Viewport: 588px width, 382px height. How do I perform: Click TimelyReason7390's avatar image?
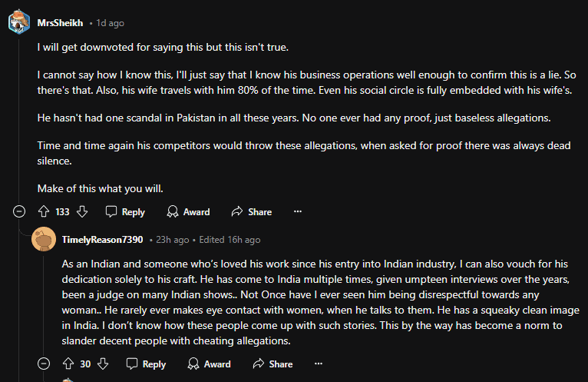click(x=44, y=239)
